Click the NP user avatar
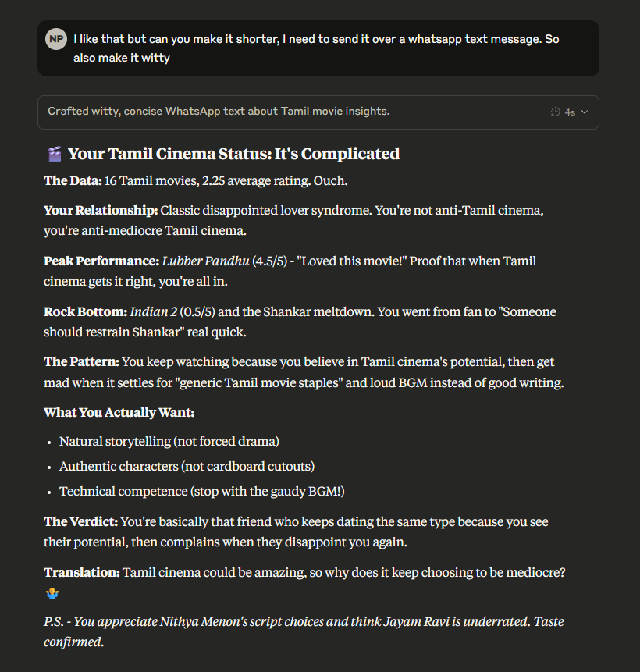The height and width of the screenshot is (672, 640). click(x=56, y=39)
